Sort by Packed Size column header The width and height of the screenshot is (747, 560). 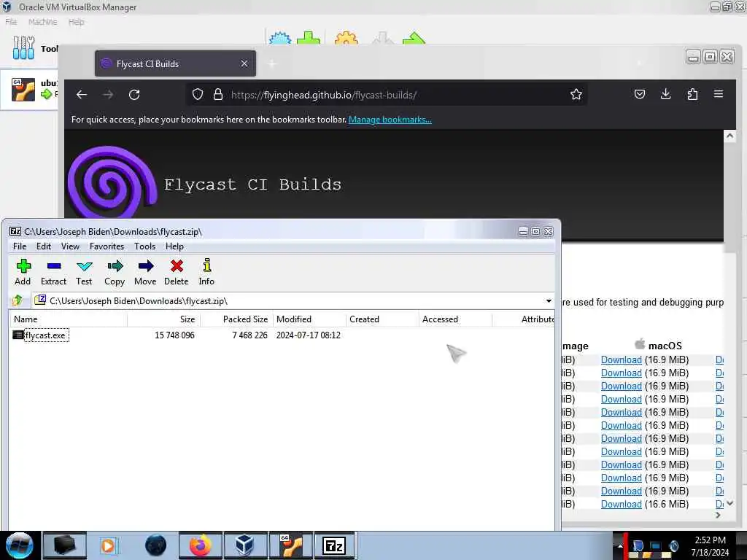[x=237, y=319]
